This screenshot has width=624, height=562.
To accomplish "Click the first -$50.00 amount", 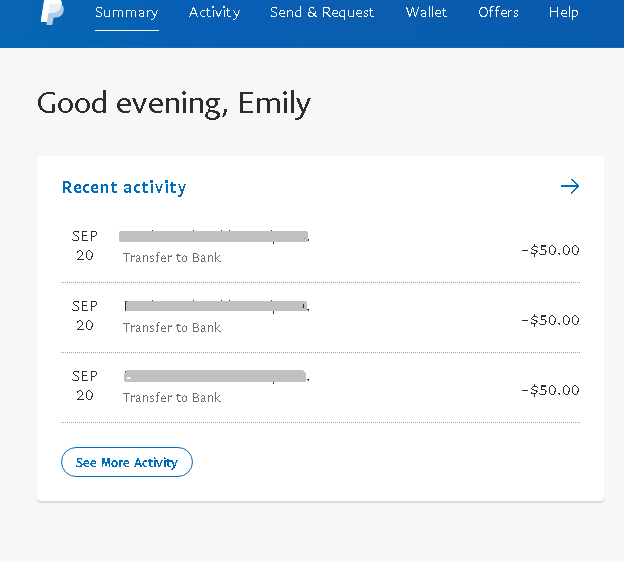I will [550, 250].
